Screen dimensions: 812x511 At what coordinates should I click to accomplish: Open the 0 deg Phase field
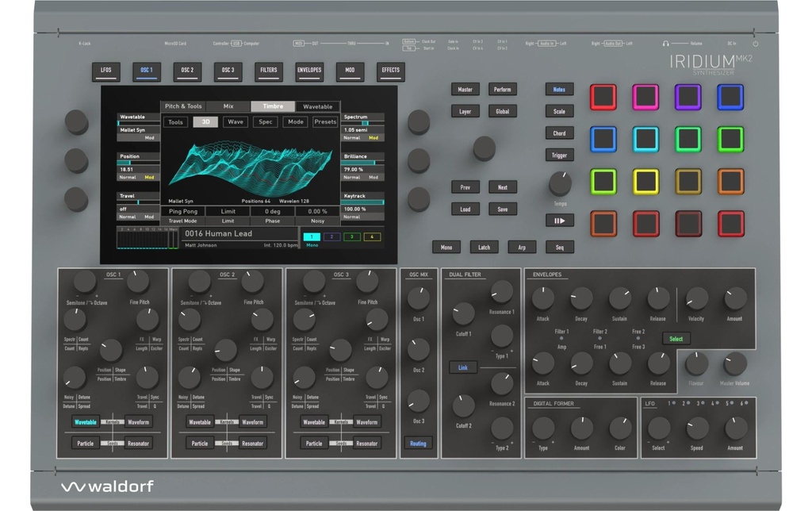pyautogui.click(x=273, y=211)
